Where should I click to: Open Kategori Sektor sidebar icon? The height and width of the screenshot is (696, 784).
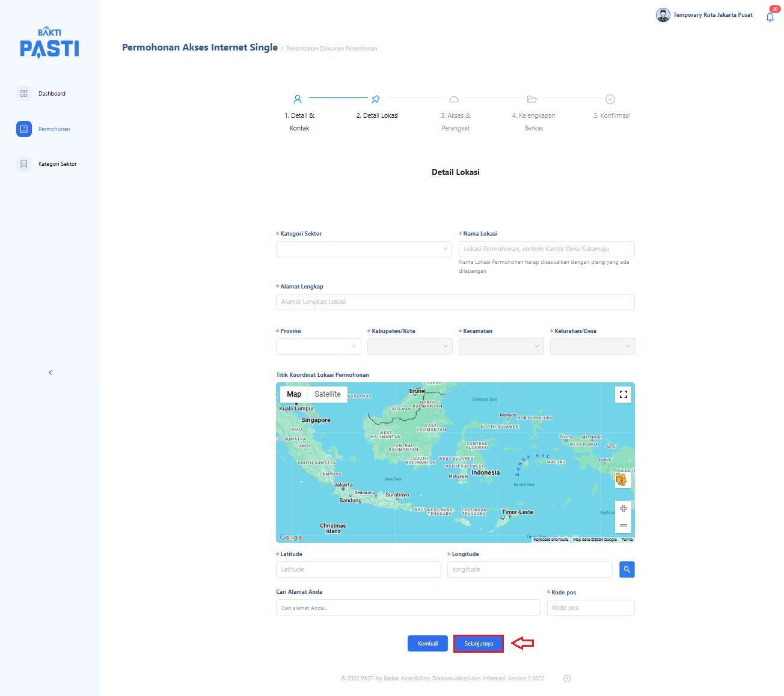pos(24,164)
